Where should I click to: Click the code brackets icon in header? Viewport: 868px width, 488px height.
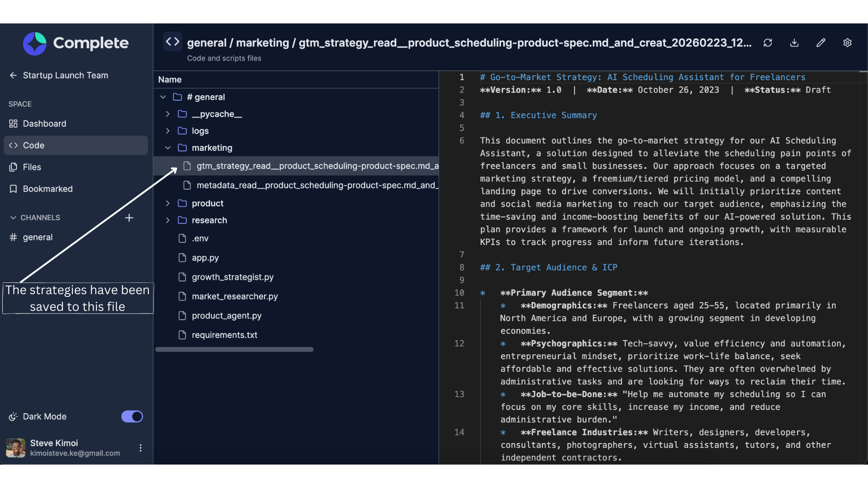[x=172, y=42]
